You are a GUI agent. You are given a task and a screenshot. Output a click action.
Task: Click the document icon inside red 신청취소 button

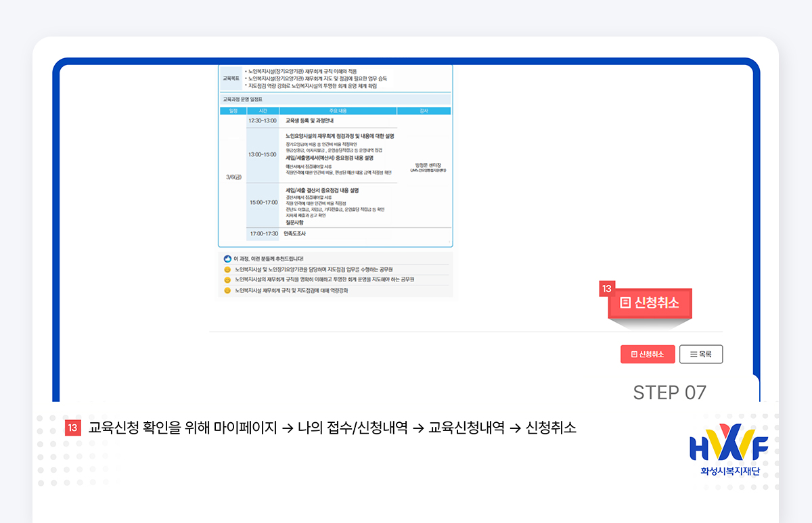pyautogui.click(x=634, y=354)
